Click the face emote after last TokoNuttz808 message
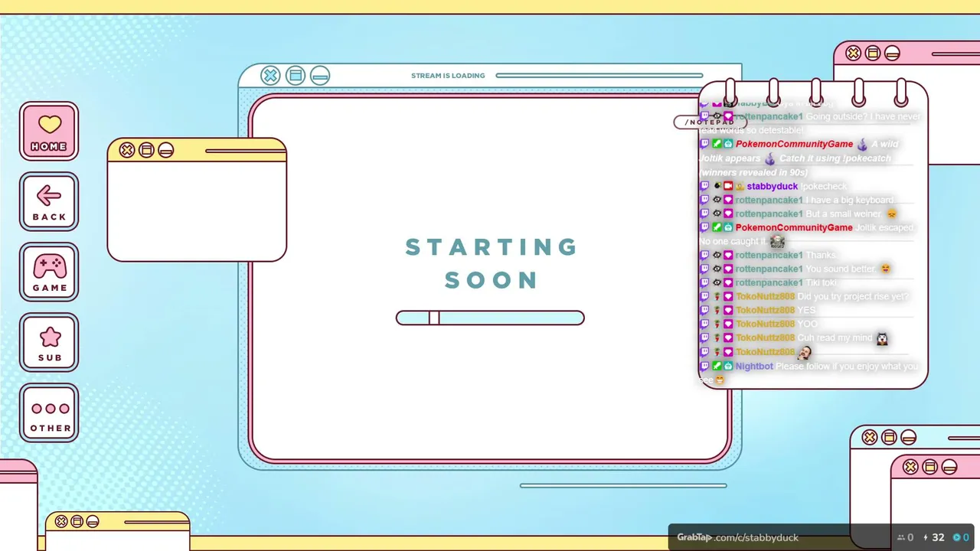 tap(804, 352)
